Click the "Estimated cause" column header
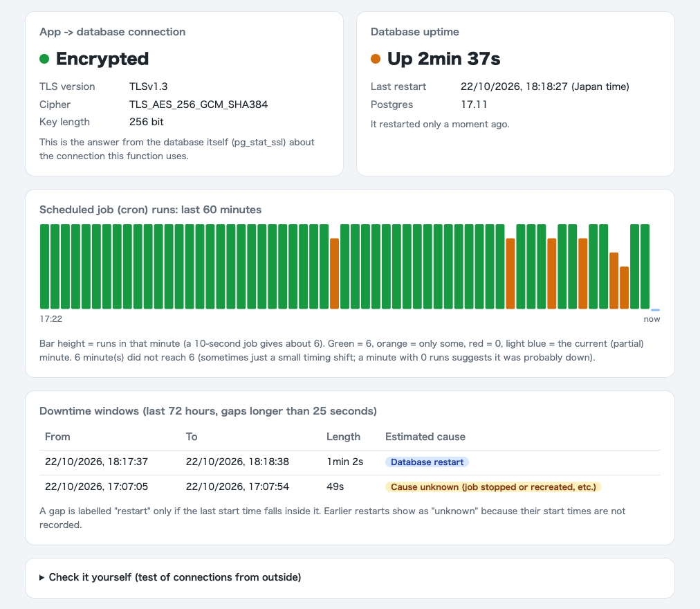Viewport: 700px width, 609px height. pyautogui.click(x=425, y=437)
